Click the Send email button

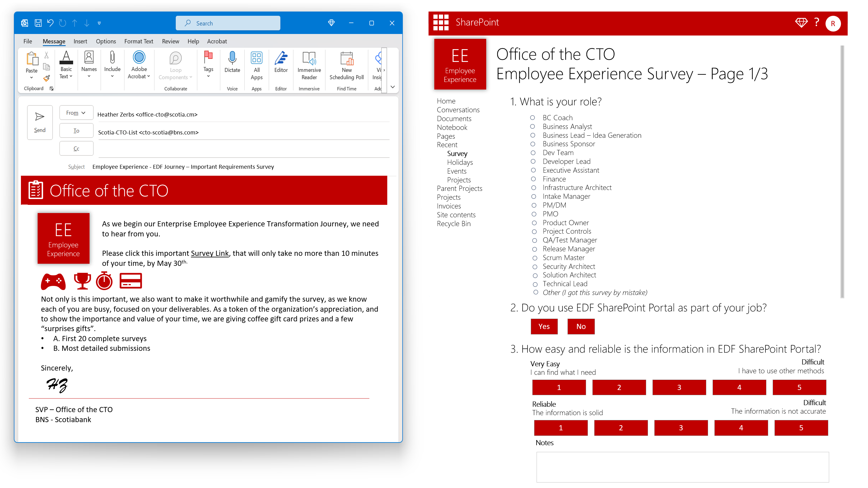coord(40,122)
